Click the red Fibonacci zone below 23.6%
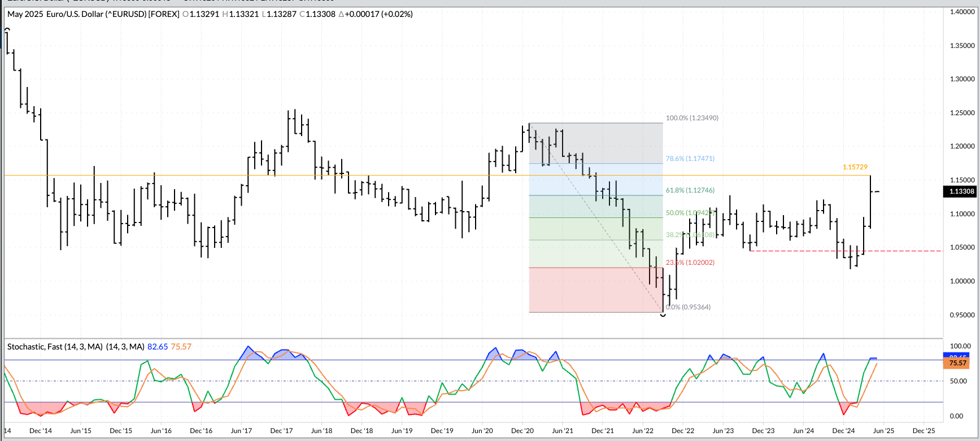 tap(593, 291)
